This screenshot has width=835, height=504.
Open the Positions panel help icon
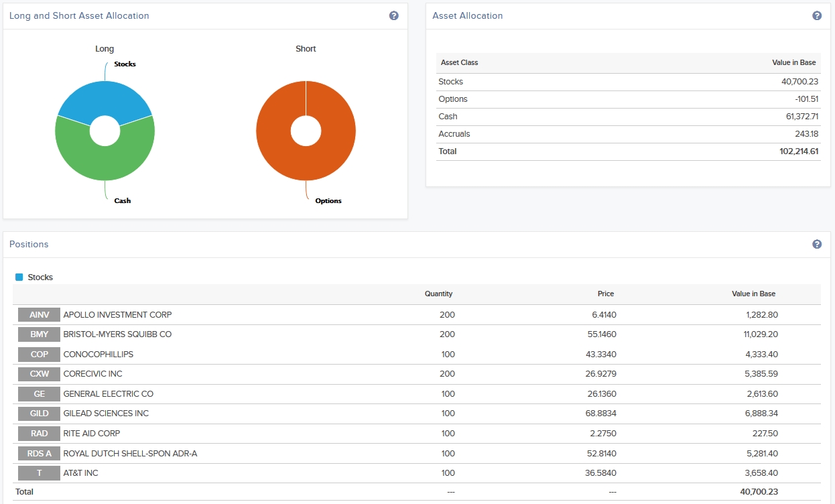pos(817,244)
